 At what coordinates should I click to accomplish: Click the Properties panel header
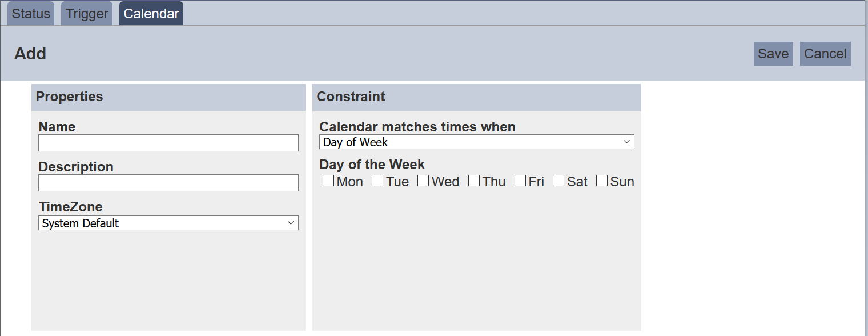(x=70, y=97)
